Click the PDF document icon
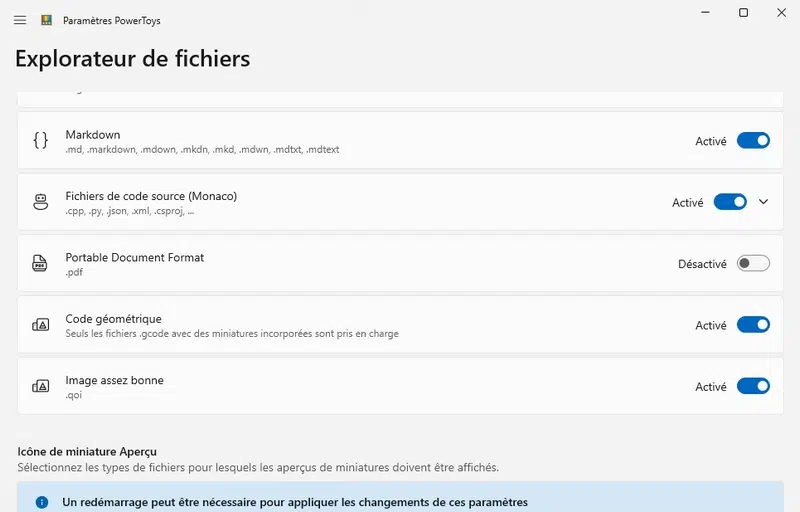This screenshot has height=512, width=800. (x=41, y=264)
